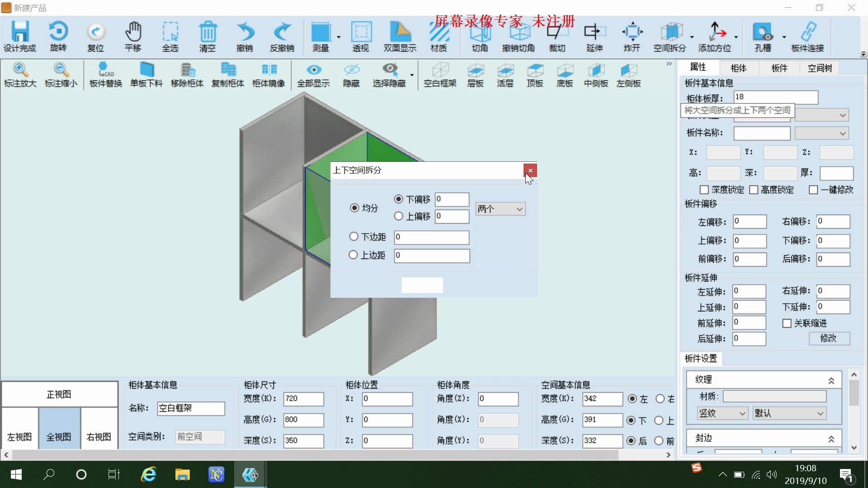This screenshot has width=868, height=488.
Task: Click the 柜体板厚 thickness input field
Action: [x=776, y=97]
